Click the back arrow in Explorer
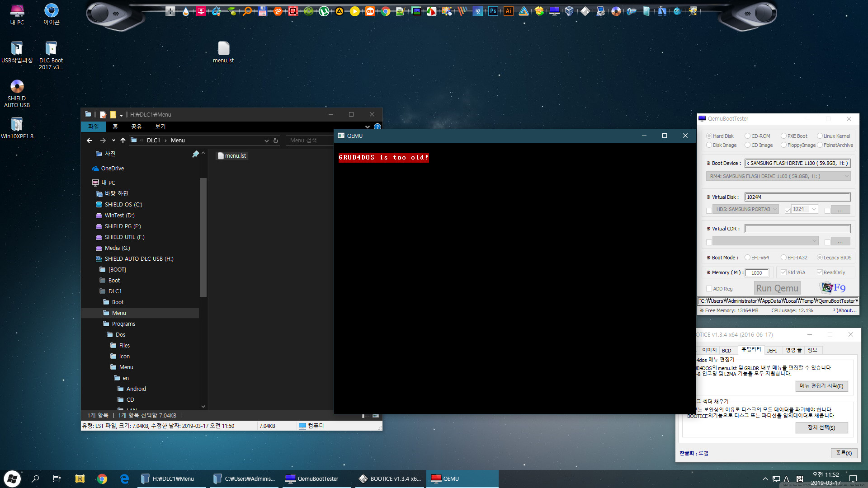Screen dimensions: 868x488 pos(90,141)
